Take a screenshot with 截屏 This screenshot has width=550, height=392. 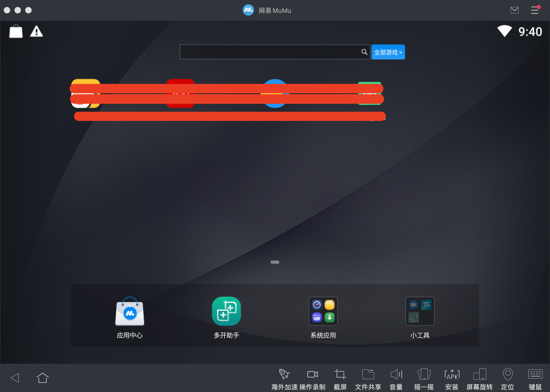tap(340, 375)
